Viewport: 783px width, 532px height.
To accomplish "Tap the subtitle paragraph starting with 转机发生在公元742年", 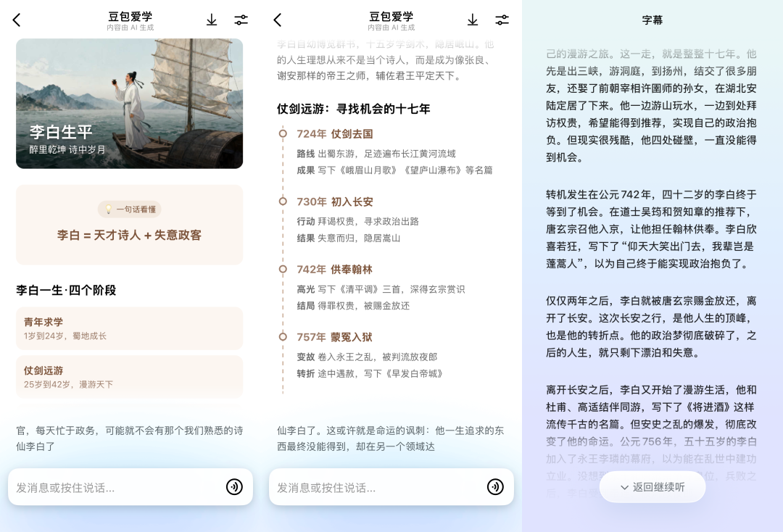I will pos(651,229).
